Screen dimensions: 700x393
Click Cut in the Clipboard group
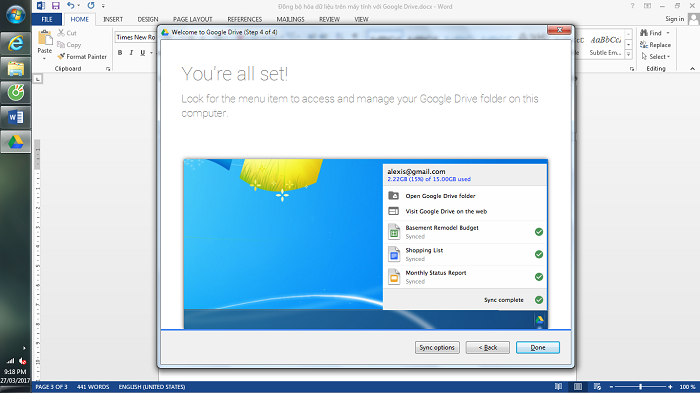point(67,33)
